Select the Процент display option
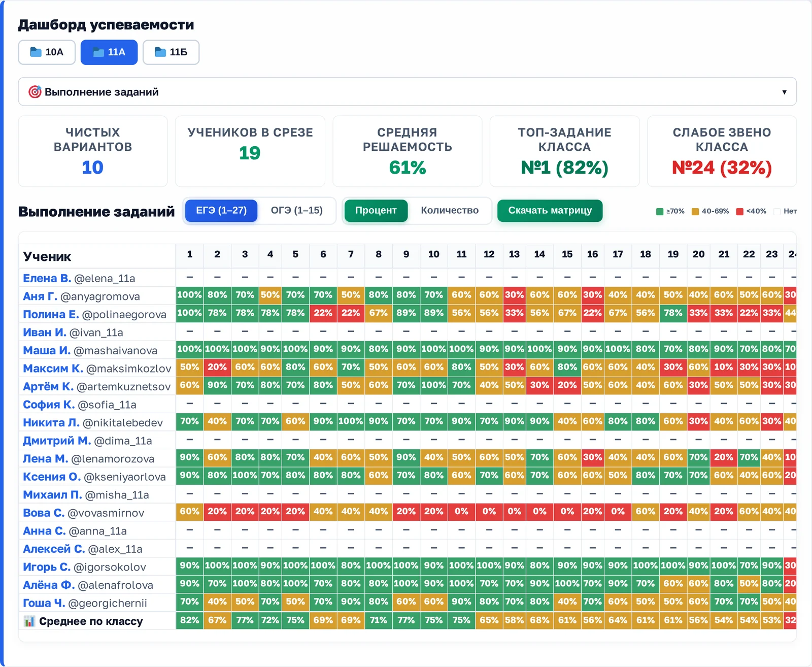Image resolution: width=812 pixels, height=667 pixels. point(376,210)
